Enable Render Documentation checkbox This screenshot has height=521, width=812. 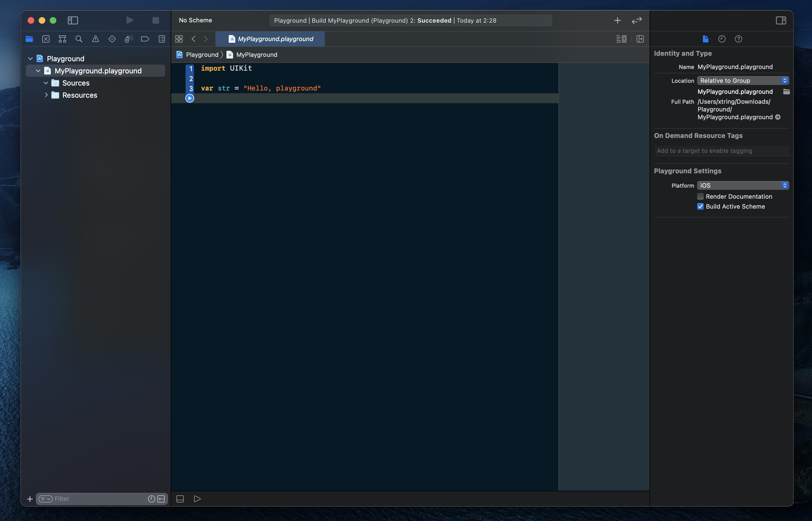[700, 196]
